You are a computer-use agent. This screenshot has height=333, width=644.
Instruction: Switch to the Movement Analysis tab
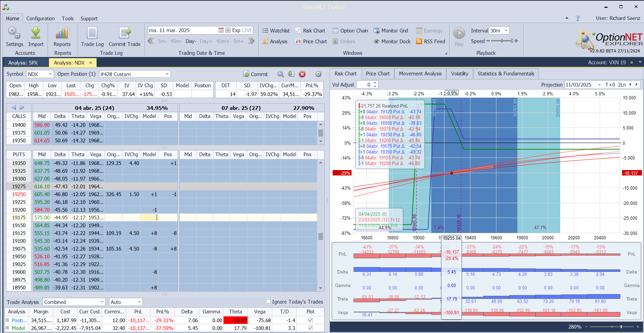point(420,74)
